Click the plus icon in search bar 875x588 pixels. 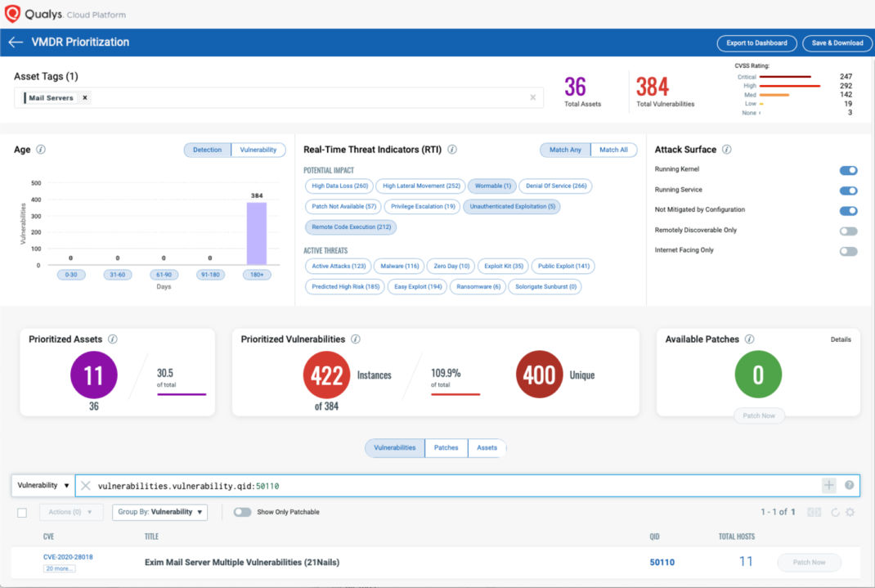pos(828,485)
